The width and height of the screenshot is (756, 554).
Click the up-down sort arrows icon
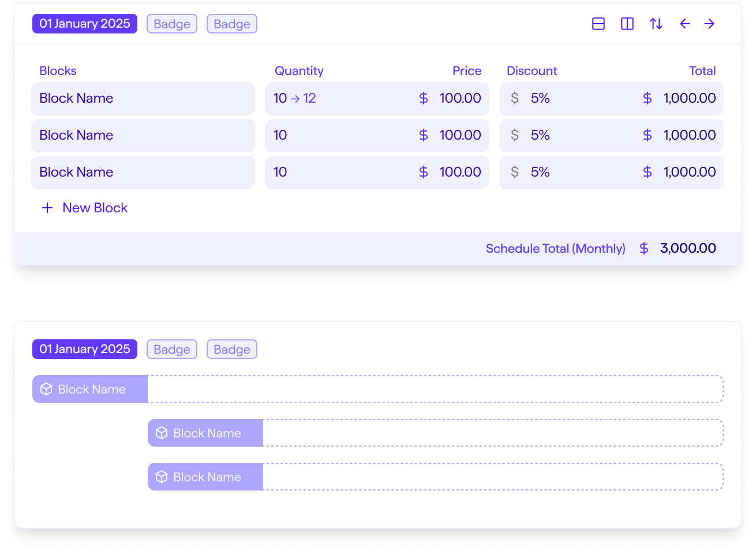(x=656, y=24)
